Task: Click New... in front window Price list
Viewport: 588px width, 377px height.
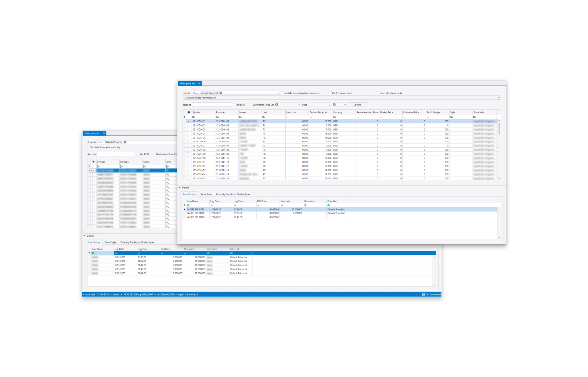Action: pos(196,93)
